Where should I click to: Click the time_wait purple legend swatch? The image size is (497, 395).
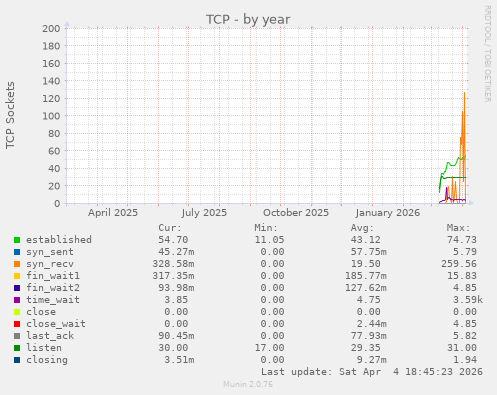click(x=17, y=300)
